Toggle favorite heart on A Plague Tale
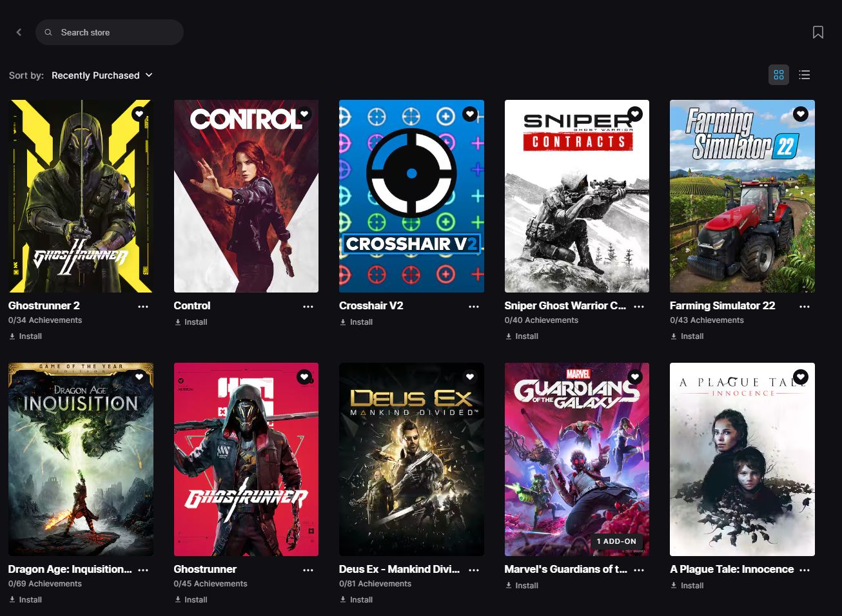Image resolution: width=842 pixels, height=616 pixels. pyautogui.click(x=801, y=377)
